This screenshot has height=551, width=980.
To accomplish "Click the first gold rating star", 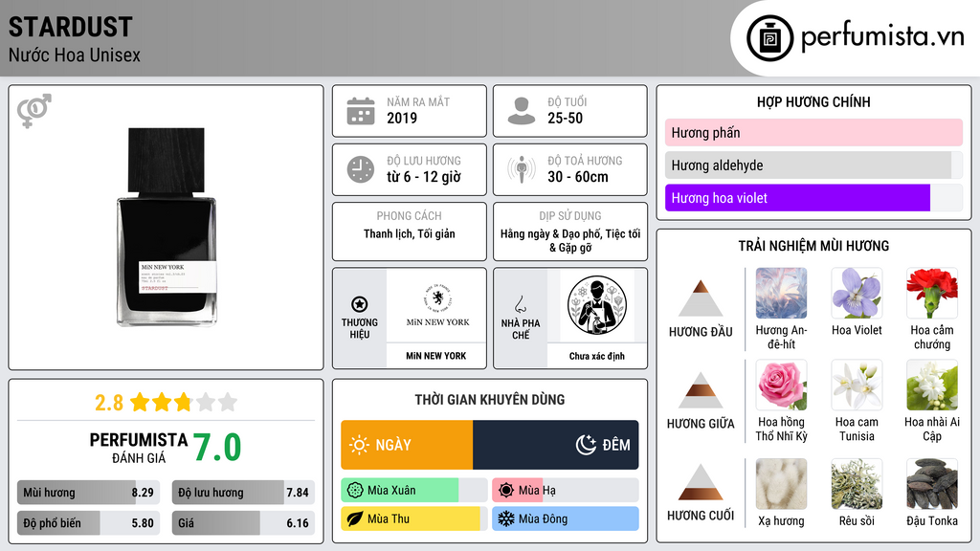I will 140,402.
